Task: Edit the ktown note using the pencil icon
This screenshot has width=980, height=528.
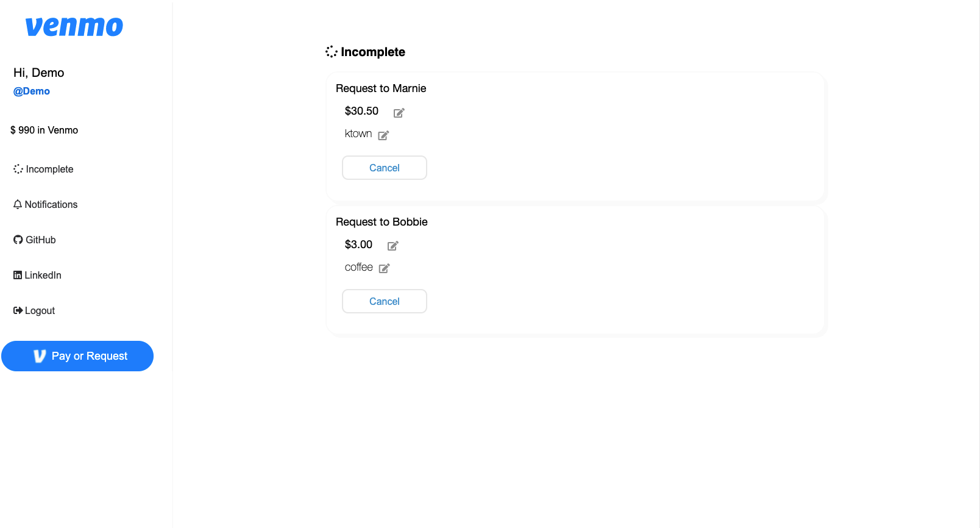Action: coord(383,135)
